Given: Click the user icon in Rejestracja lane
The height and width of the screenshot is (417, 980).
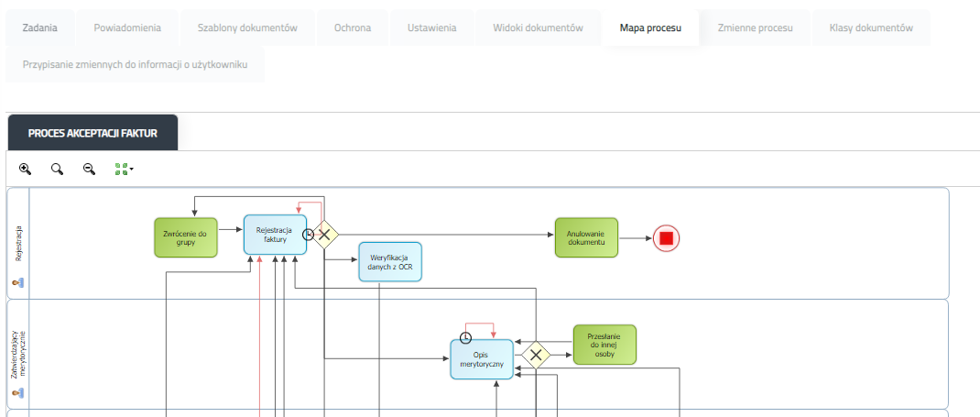Looking at the screenshot, I should click(17, 282).
